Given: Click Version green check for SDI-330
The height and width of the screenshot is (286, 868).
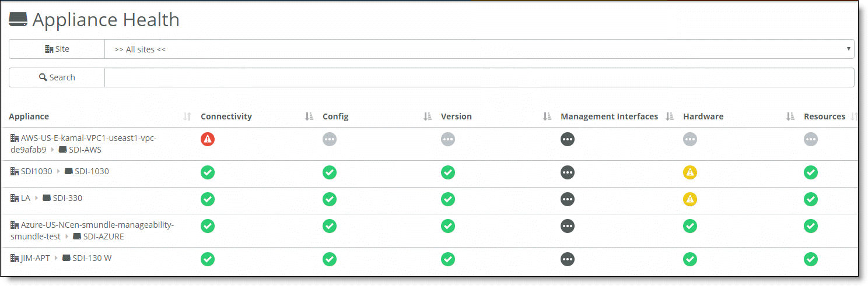Looking at the screenshot, I should (x=448, y=199).
